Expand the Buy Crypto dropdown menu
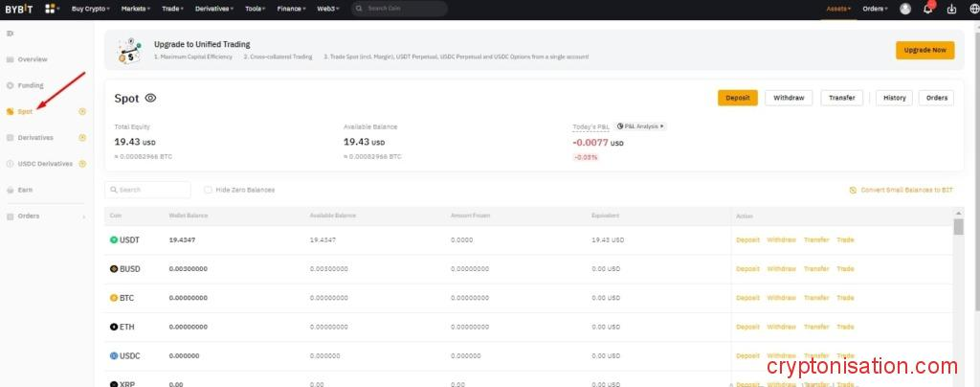The height and width of the screenshot is (387, 980). (90, 9)
